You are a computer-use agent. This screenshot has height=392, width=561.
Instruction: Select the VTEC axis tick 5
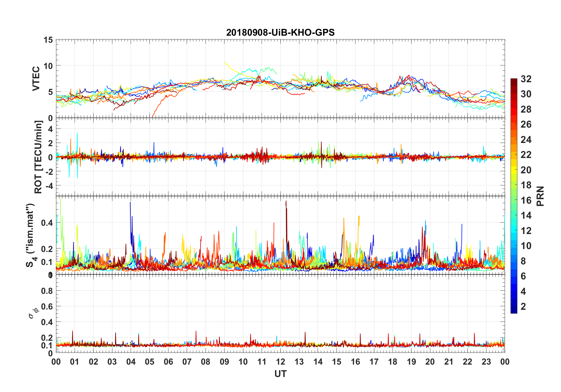50,92
